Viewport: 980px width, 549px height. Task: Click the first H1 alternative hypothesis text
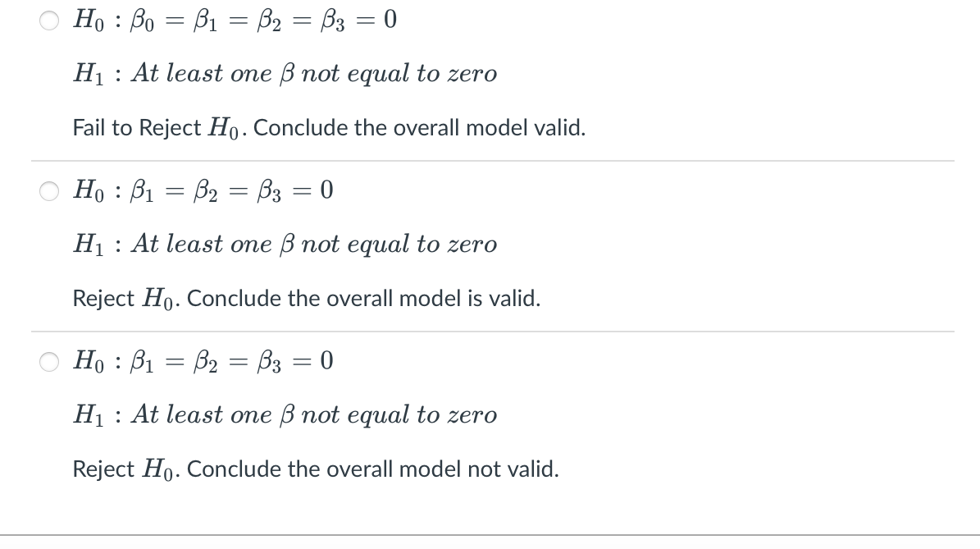[285, 73]
